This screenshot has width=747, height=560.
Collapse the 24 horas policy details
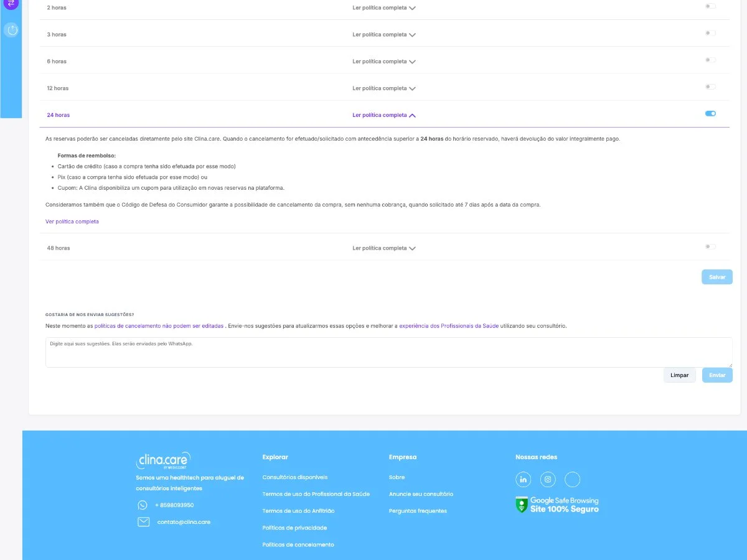(384, 115)
